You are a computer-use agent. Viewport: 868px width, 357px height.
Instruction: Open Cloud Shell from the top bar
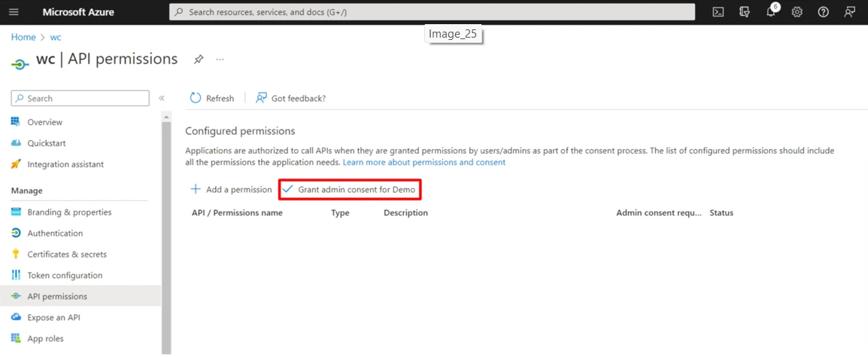click(x=718, y=12)
